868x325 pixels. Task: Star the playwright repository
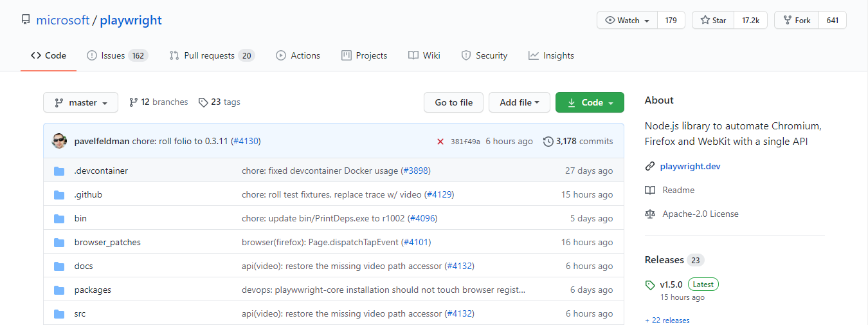(x=713, y=21)
